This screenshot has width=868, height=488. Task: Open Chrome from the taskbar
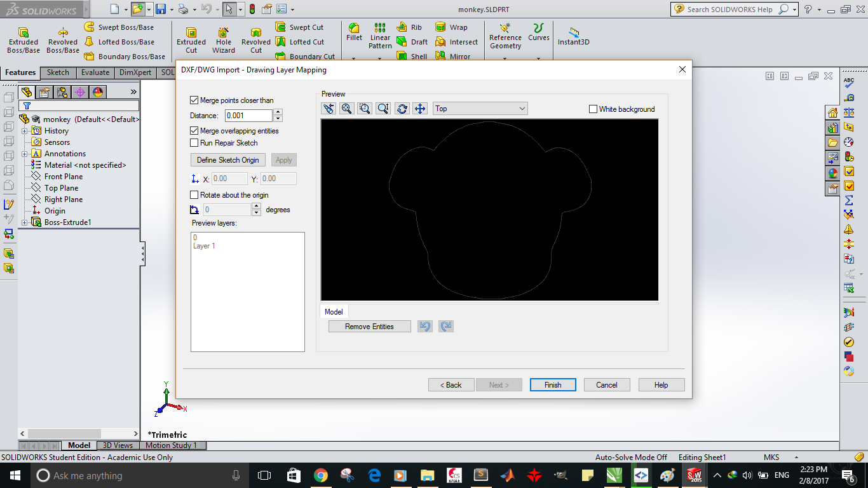point(320,475)
